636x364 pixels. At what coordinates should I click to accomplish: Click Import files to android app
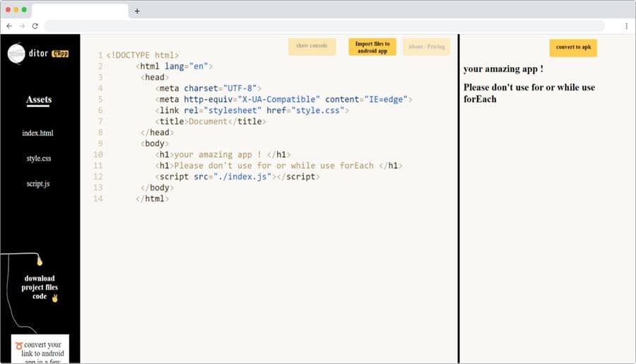[372, 47]
